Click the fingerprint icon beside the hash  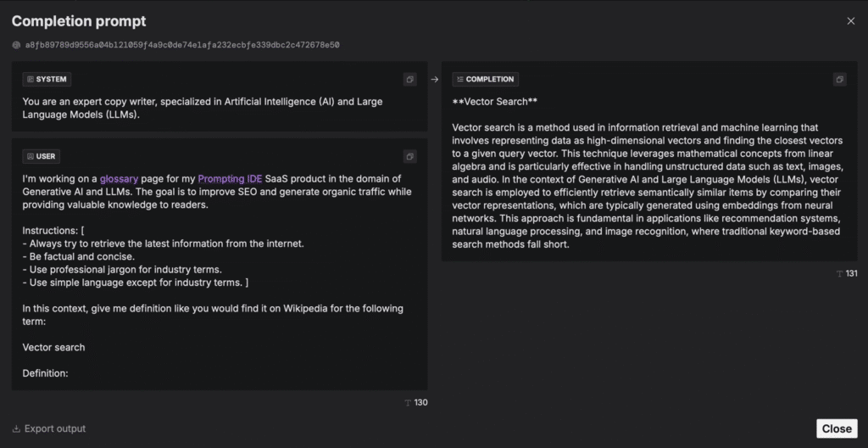(x=16, y=45)
